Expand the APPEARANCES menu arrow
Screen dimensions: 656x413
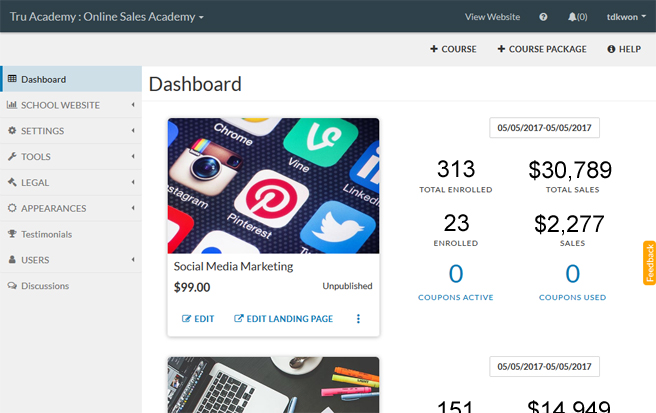[133, 208]
